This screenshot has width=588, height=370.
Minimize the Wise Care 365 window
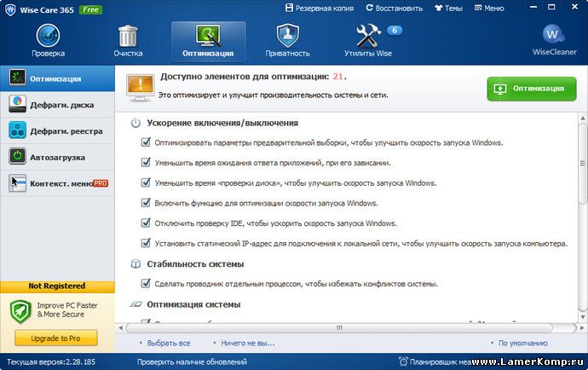click(533, 7)
